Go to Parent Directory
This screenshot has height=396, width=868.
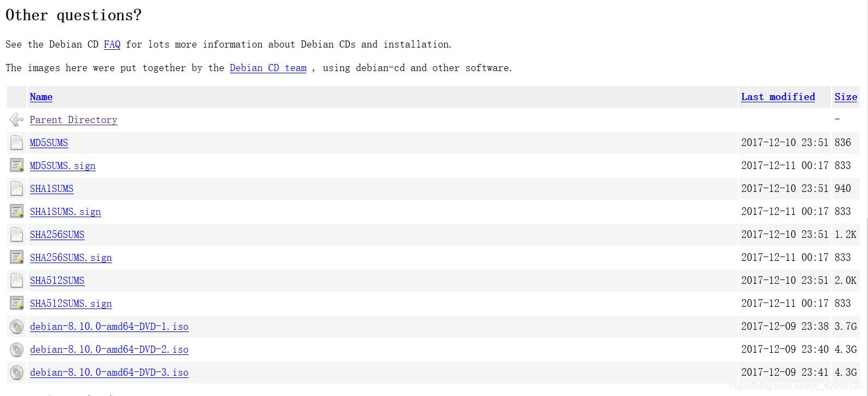click(73, 120)
